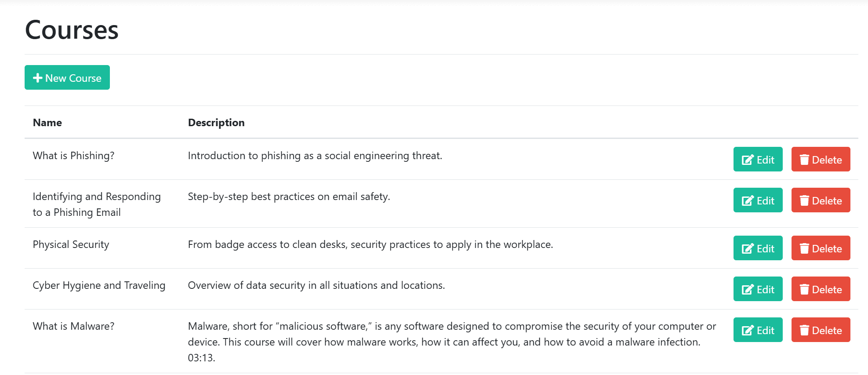The image size is (868, 375).
Task: Click trash icon for What is Malware?
Action: (804, 330)
